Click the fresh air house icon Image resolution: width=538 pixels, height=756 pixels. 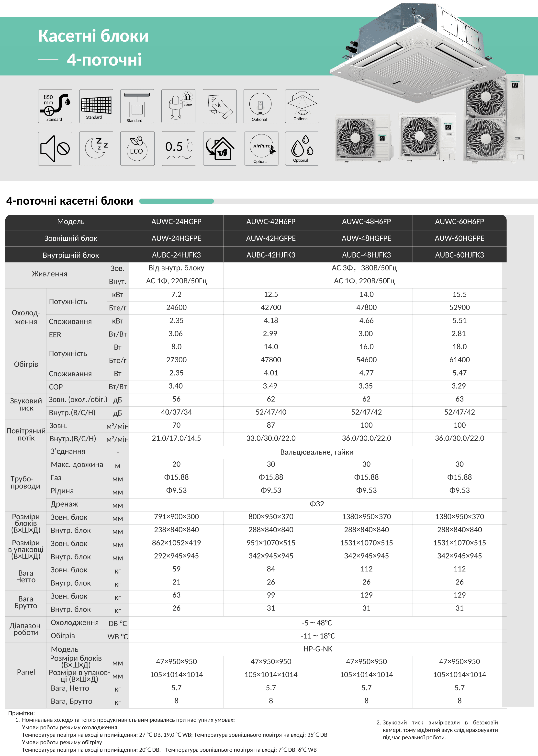[x=220, y=148]
